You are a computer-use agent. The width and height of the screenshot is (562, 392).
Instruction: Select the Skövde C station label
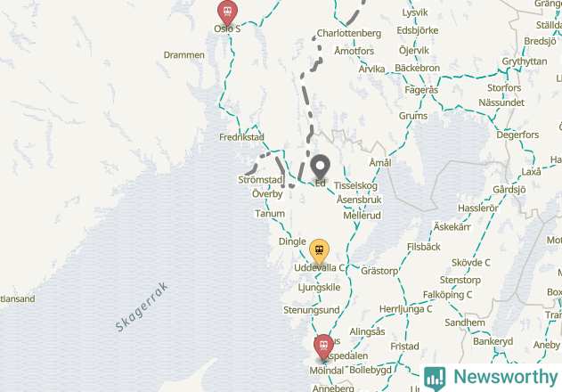470,263
